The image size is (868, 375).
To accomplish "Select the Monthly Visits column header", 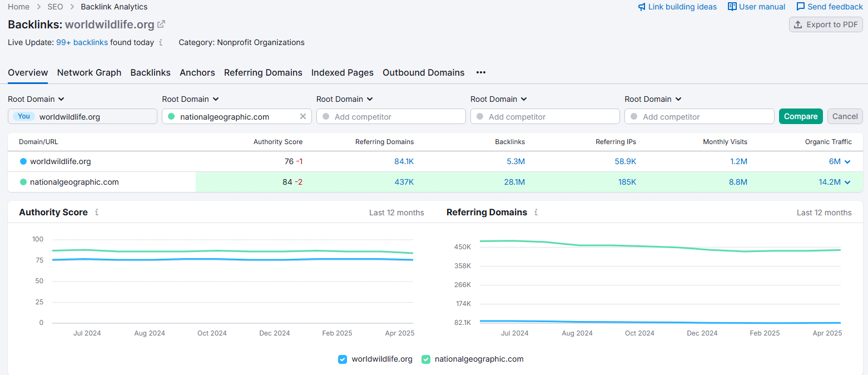I will pyautogui.click(x=725, y=142).
